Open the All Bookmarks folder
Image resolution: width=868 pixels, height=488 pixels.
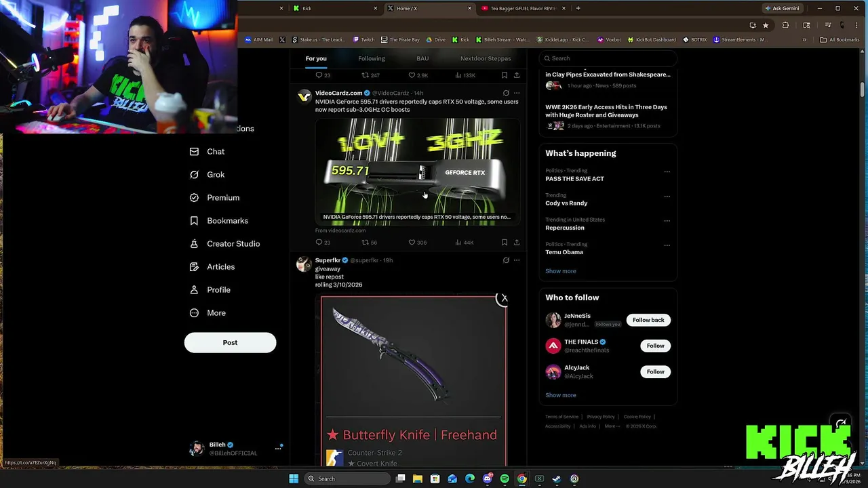point(840,40)
